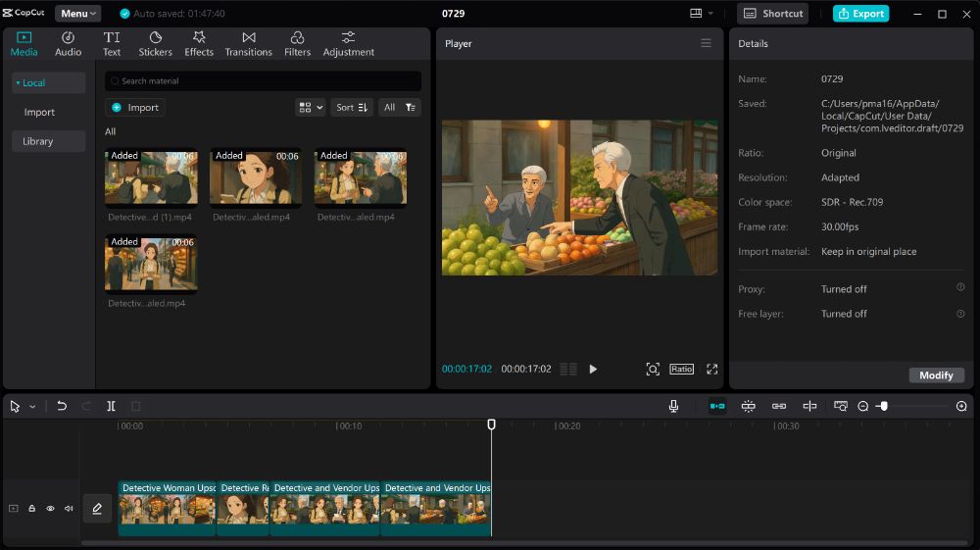Undo the last action
Screen dimensions: 980x550
61,406
